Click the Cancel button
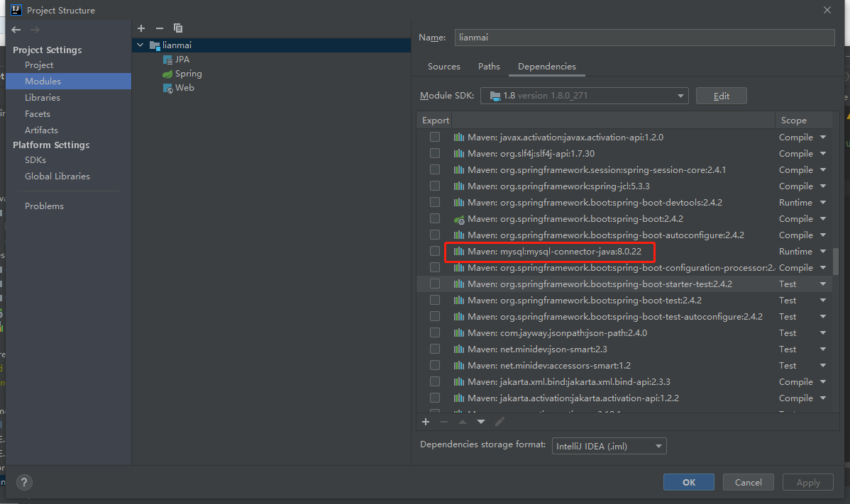The image size is (850, 504). tap(748, 482)
